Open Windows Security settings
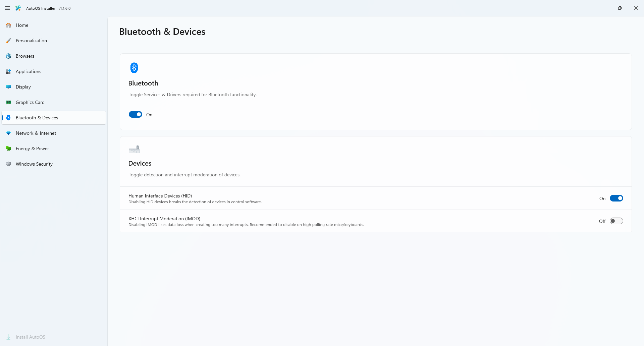Image resolution: width=644 pixels, height=346 pixels. tap(54, 164)
